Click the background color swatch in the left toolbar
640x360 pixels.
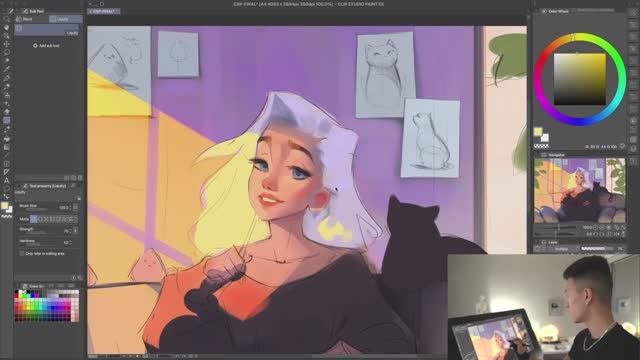pos(9,210)
